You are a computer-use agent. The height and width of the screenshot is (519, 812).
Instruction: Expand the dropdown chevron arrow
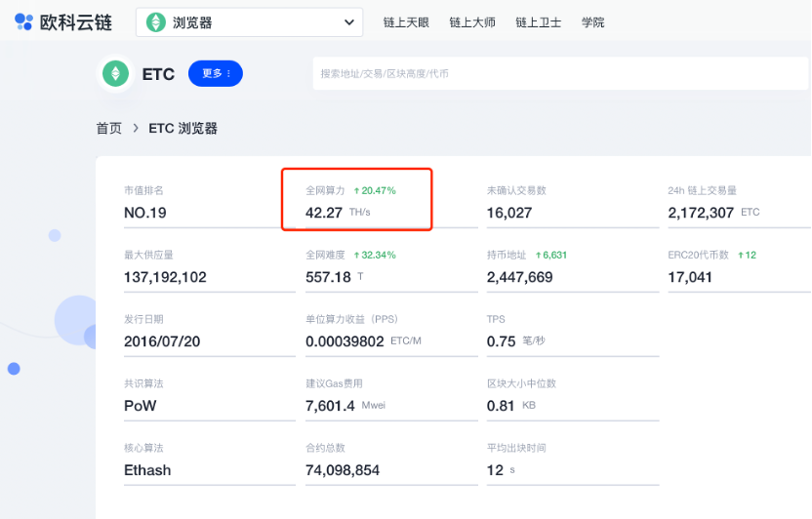pyautogui.click(x=349, y=22)
